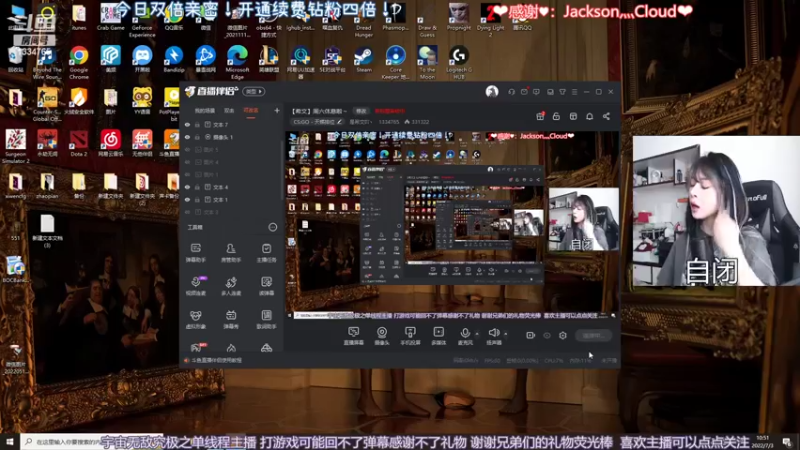The width and height of the screenshot is (800, 450).
Task: Click the share icon in the room toolbar
Action: point(606,116)
